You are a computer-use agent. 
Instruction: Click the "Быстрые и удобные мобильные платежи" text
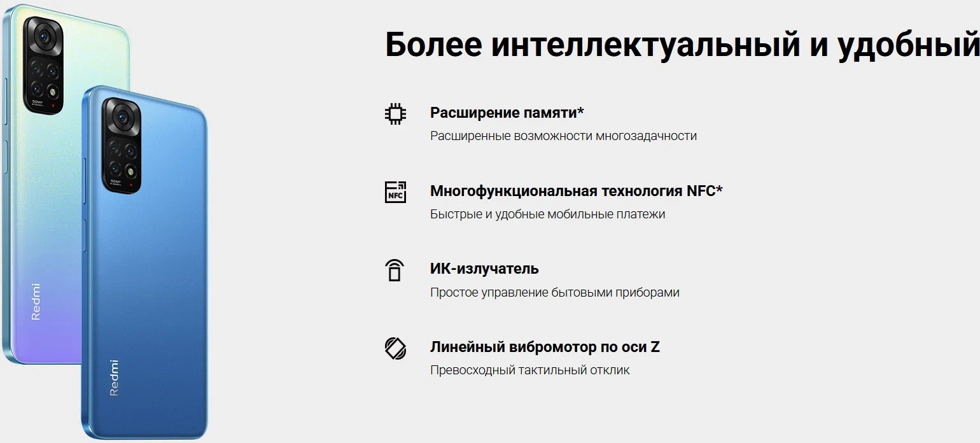(x=547, y=214)
